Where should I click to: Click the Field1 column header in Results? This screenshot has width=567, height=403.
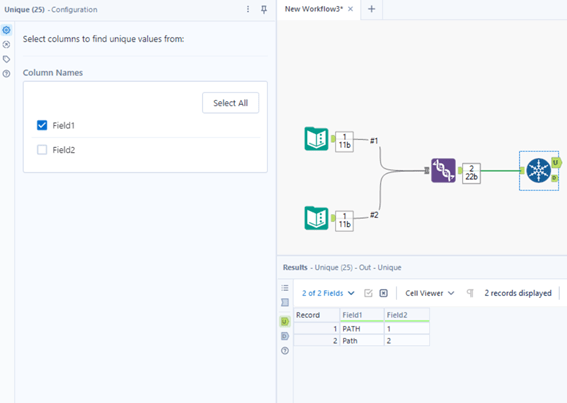[362, 315]
